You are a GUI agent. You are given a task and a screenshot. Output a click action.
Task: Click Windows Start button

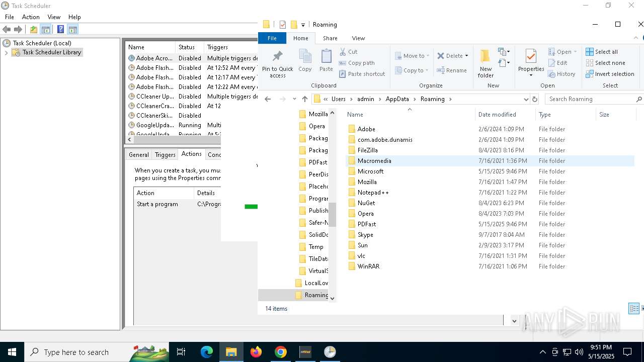[x=12, y=352]
